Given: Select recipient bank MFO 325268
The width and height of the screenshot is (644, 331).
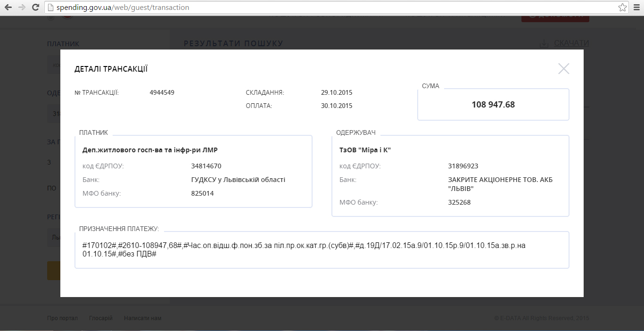Looking at the screenshot, I should 459,202.
